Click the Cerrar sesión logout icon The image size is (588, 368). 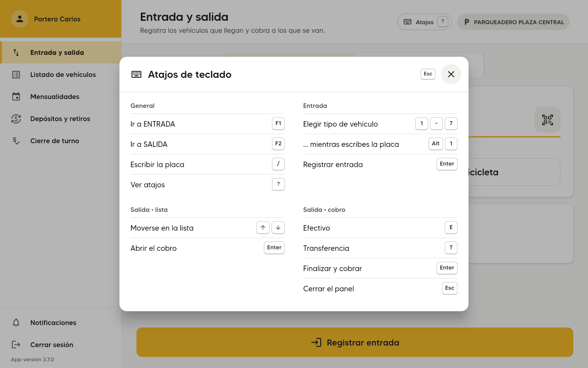point(16,345)
